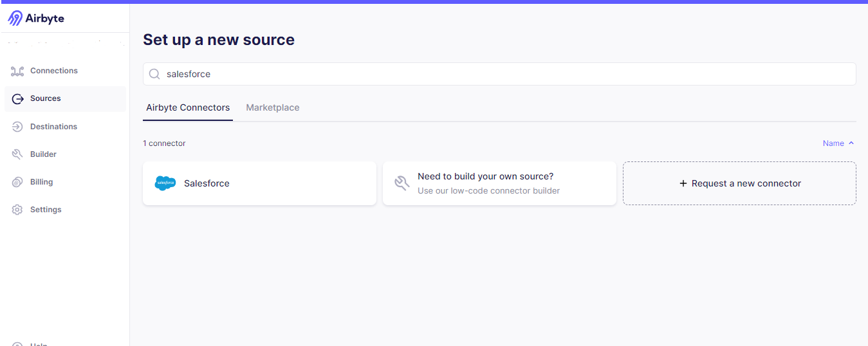Screen dimensions: 868x346
Task: Switch to the Marketplace tab
Action: coord(273,107)
